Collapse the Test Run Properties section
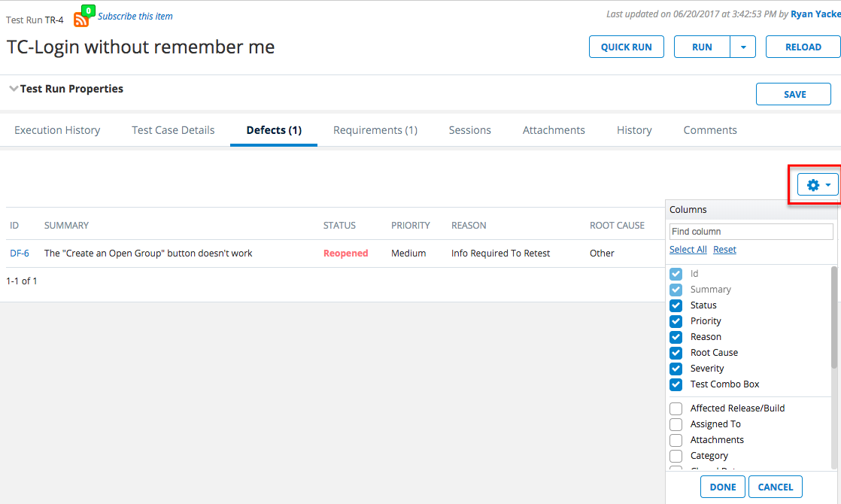Screen dimensions: 841x504 14,89
